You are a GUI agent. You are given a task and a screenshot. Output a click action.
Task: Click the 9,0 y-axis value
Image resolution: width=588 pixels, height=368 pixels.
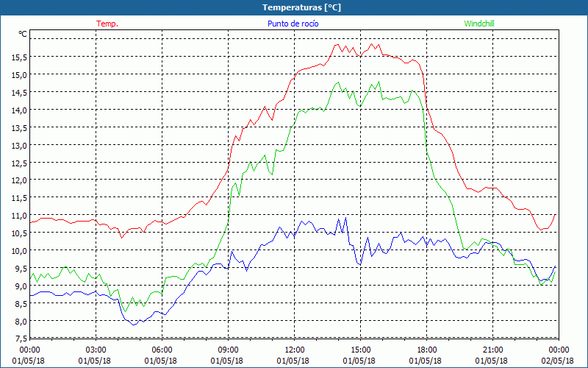[21, 286]
